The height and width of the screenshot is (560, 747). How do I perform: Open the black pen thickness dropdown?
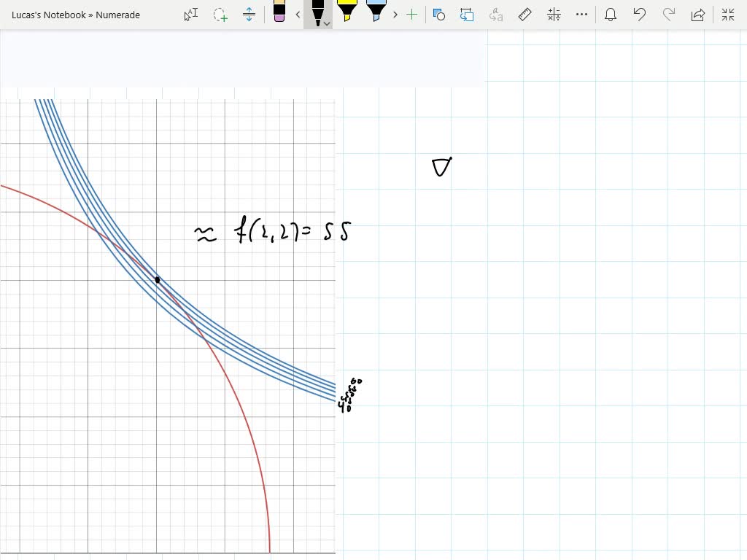[x=325, y=23]
